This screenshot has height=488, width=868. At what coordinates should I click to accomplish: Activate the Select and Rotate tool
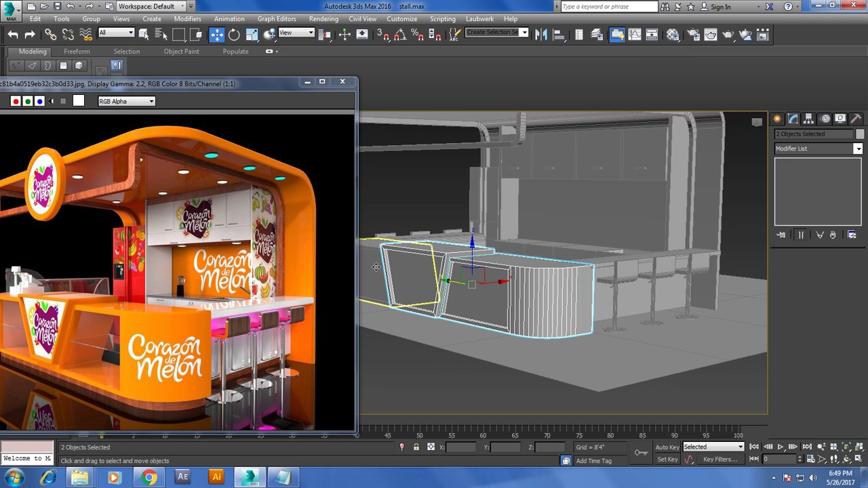coord(234,35)
